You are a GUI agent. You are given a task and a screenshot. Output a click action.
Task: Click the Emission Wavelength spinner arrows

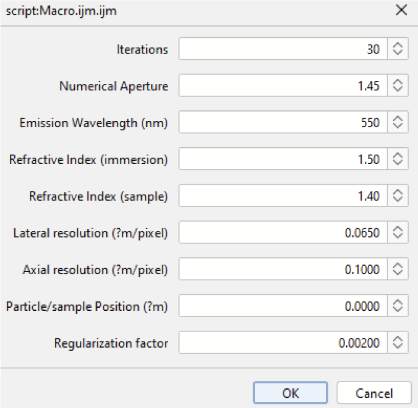tap(398, 122)
